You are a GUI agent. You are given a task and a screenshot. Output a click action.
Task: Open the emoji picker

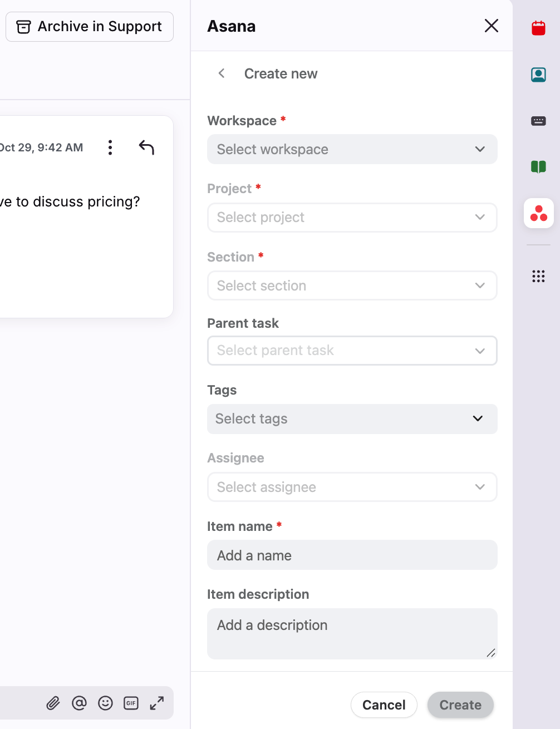105,703
